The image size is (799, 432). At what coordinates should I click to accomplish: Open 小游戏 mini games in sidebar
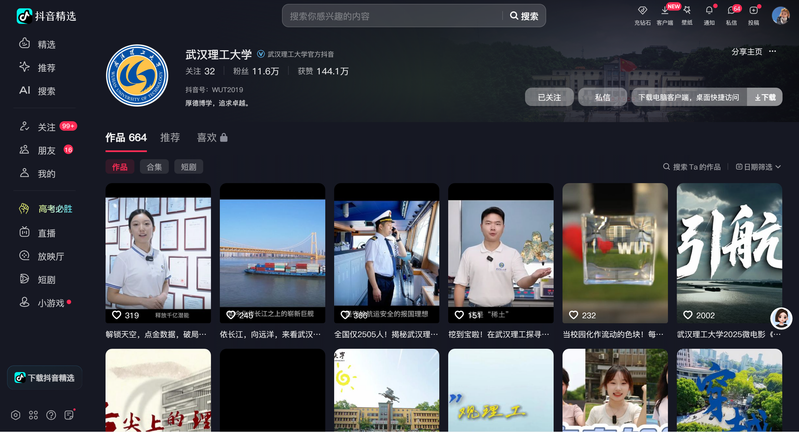(44, 303)
